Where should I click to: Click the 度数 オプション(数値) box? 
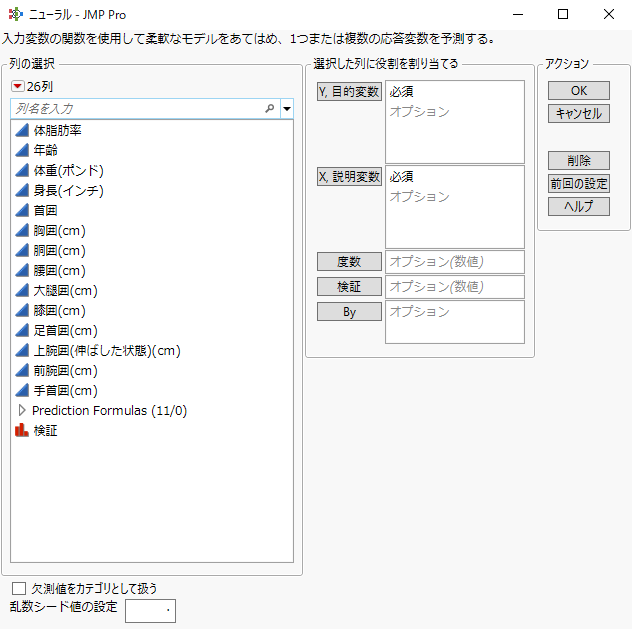point(455,262)
